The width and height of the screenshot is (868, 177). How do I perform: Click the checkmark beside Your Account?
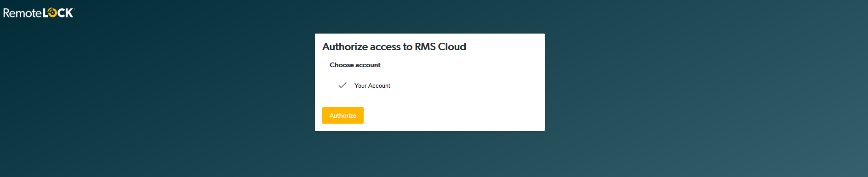pos(343,85)
